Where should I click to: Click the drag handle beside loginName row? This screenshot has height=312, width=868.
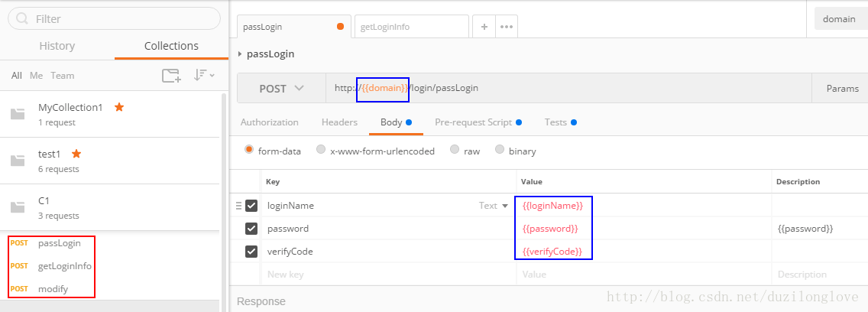pos(238,205)
